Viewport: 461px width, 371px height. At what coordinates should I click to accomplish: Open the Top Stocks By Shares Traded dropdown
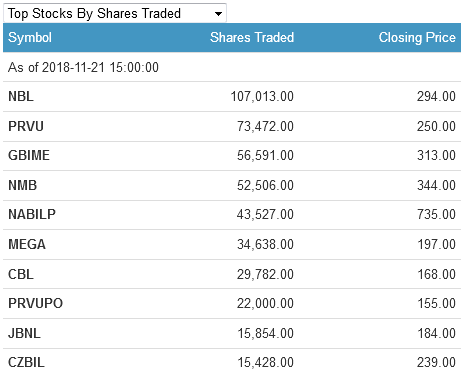115,13
